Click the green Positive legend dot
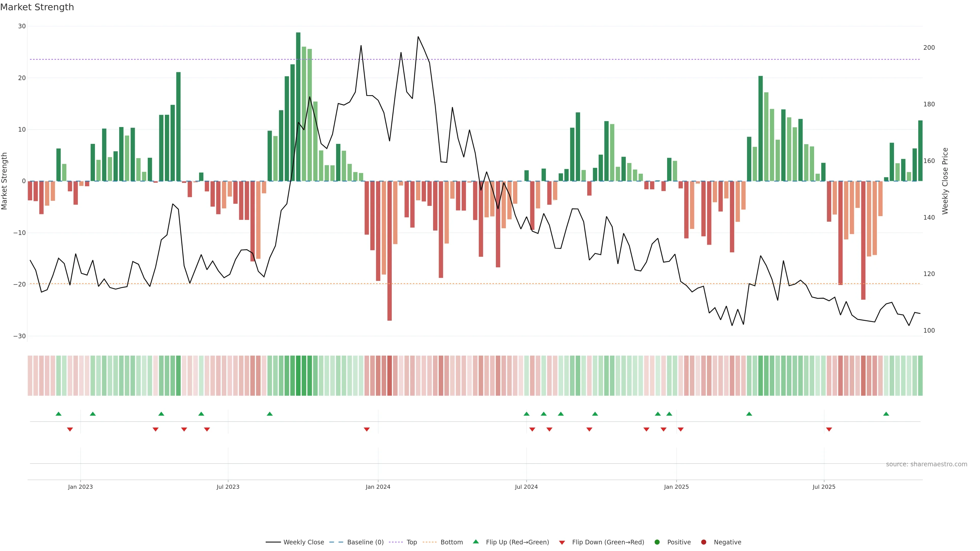 point(657,542)
